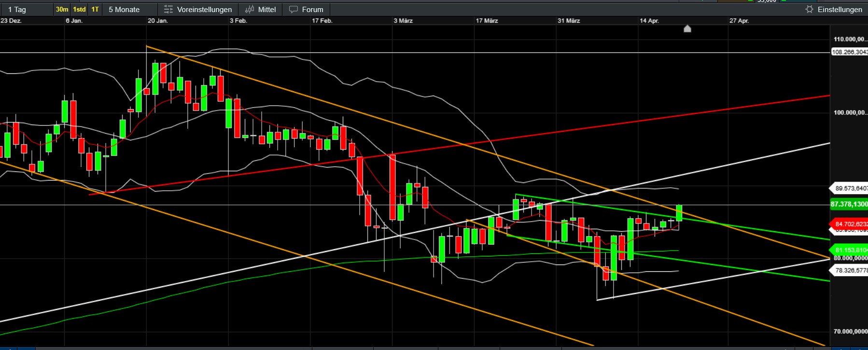Click the '20 Jan.' date label
868x350 pixels.
[x=158, y=21]
